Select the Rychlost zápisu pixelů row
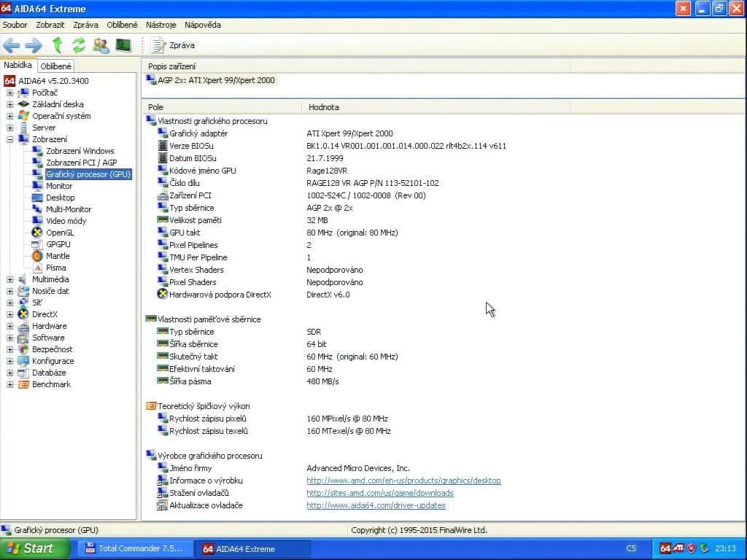The height and width of the screenshot is (560, 747). click(x=273, y=418)
